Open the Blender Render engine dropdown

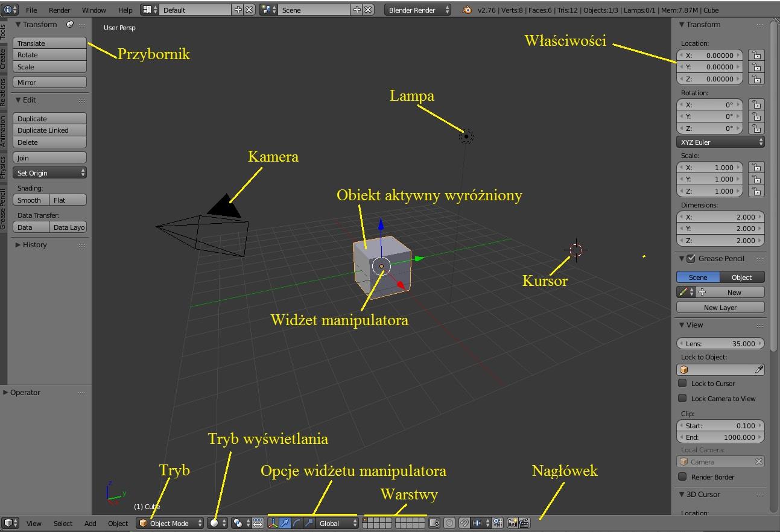click(418, 10)
